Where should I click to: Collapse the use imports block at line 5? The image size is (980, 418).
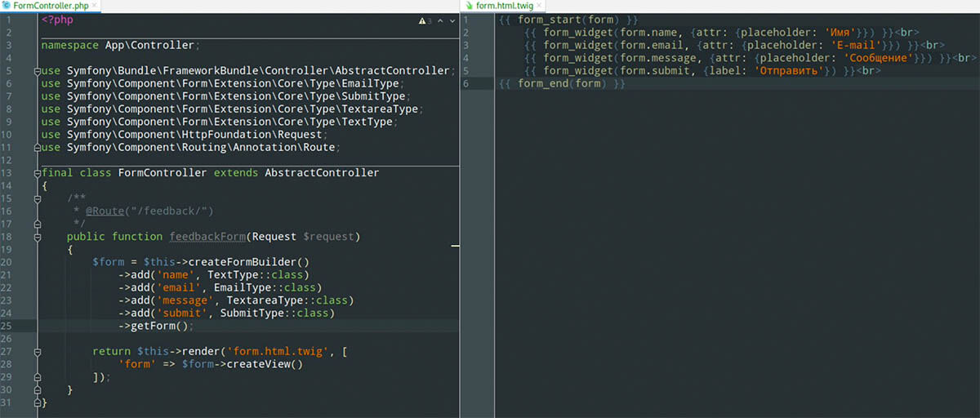(x=38, y=72)
